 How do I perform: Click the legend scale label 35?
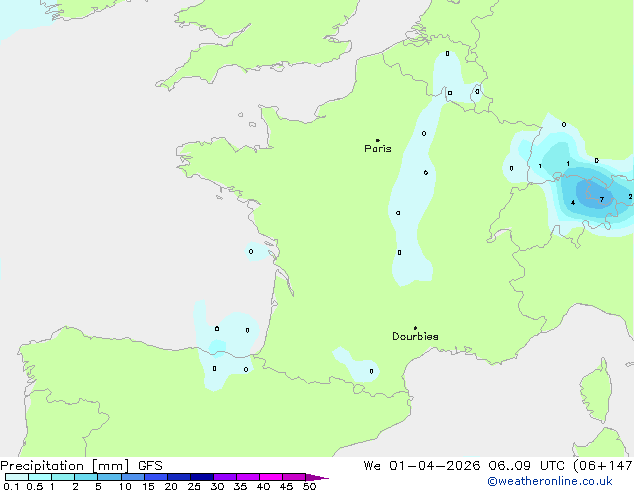tap(240, 486)
